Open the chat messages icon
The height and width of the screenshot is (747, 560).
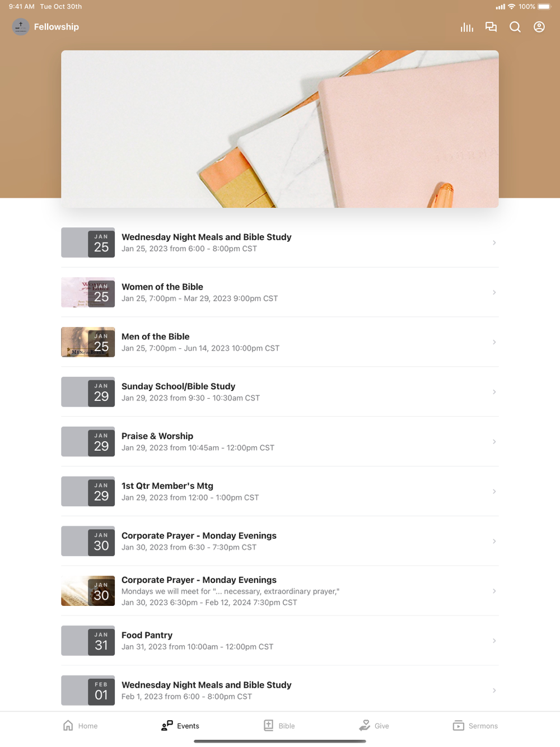[x=491, y=27]
